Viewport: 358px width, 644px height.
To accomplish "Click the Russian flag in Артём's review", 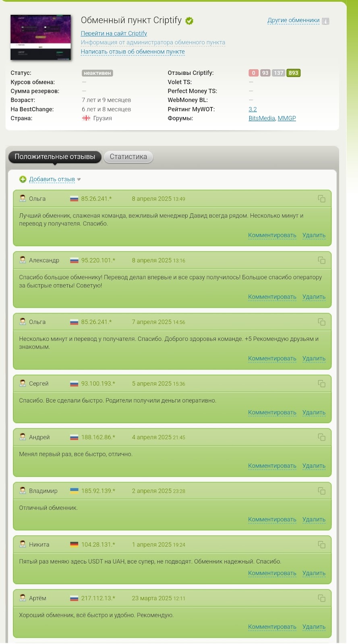I will (x=74, y=598).
